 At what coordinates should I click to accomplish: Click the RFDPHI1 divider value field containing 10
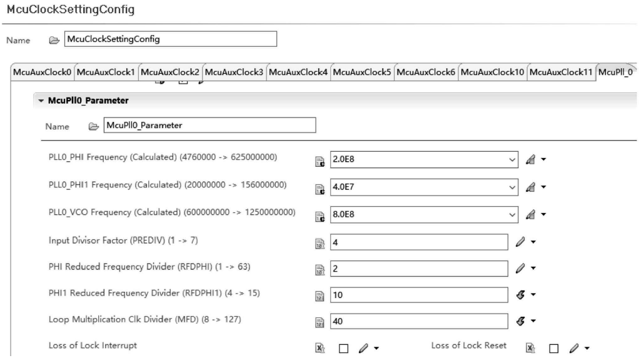click(x=419, y=295)
